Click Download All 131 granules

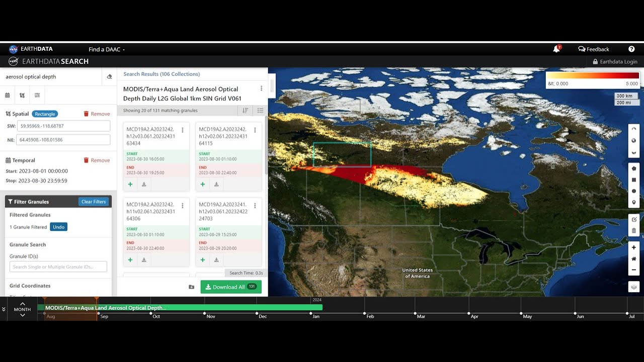pyautogui.click(x=231, y=287)
